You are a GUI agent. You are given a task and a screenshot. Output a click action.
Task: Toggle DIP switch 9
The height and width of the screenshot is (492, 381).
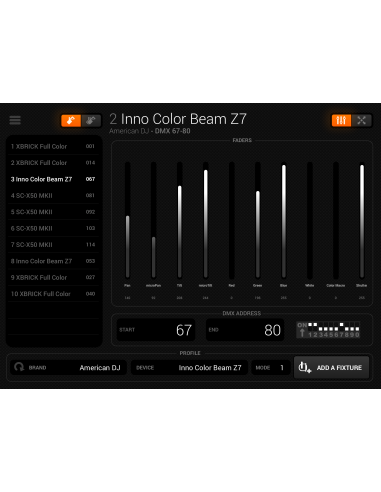[x=352, y=327]
